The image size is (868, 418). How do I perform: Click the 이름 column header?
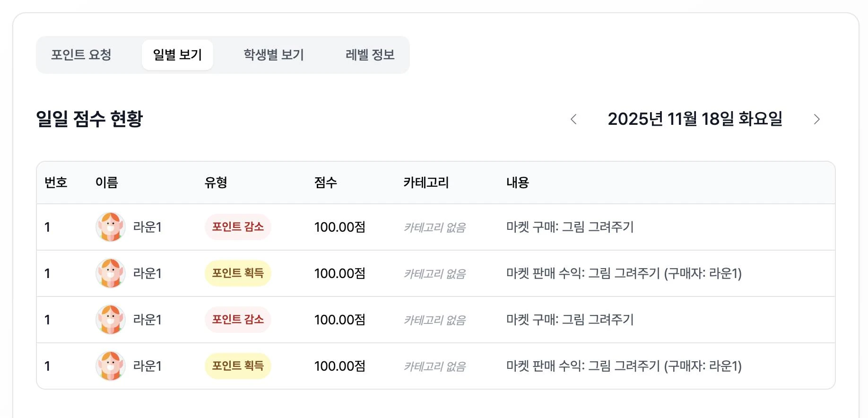click(x=107, y=183)
